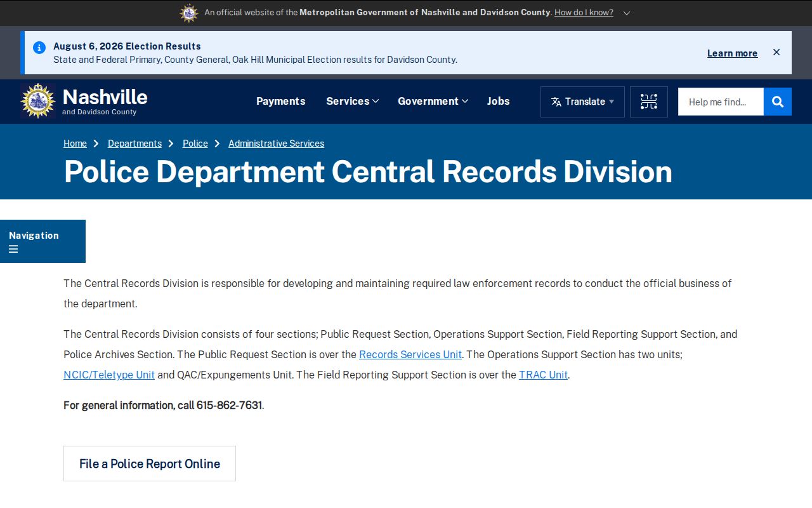Click the phone number 615-862-7631
Viewport: 812px width, 508px height.
click(x=229, y=405)
